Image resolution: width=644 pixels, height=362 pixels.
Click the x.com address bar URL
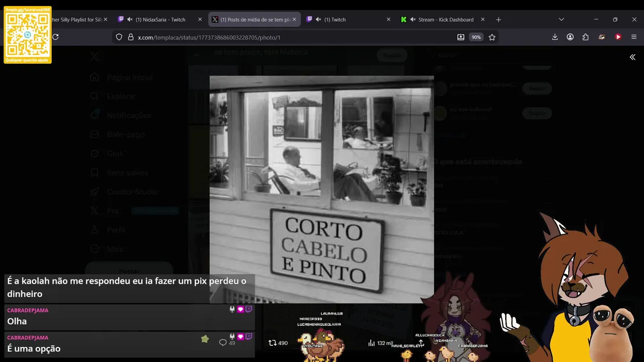pyautogui.click(x=209, y=37)
